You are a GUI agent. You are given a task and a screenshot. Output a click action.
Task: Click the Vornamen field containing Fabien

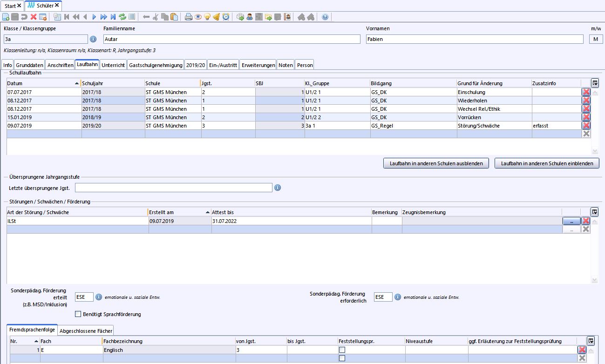pyautogui.click(x=475, y=39)
